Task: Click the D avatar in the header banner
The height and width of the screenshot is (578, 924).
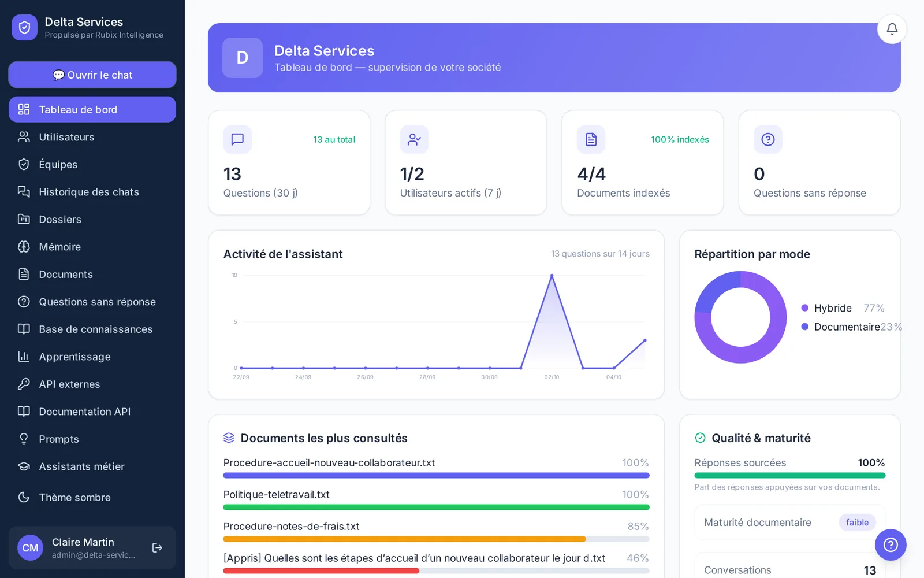Action: click(243, 58)
